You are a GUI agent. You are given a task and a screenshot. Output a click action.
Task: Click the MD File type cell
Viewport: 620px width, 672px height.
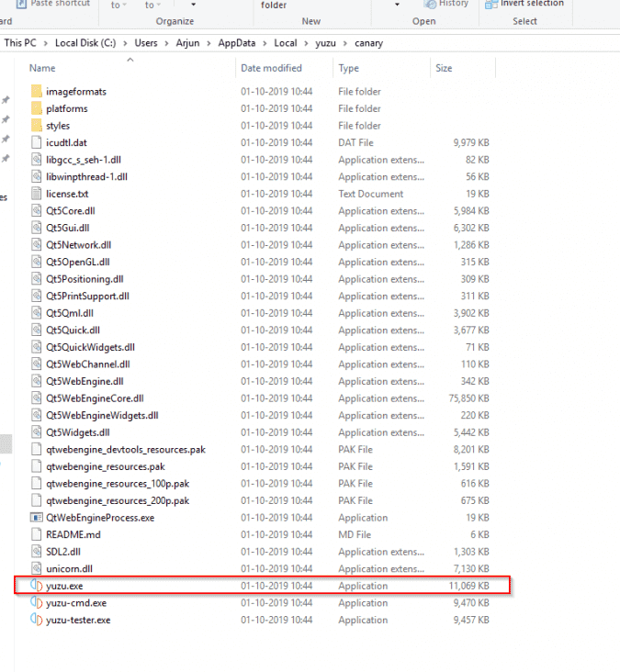tap(355, 534)
